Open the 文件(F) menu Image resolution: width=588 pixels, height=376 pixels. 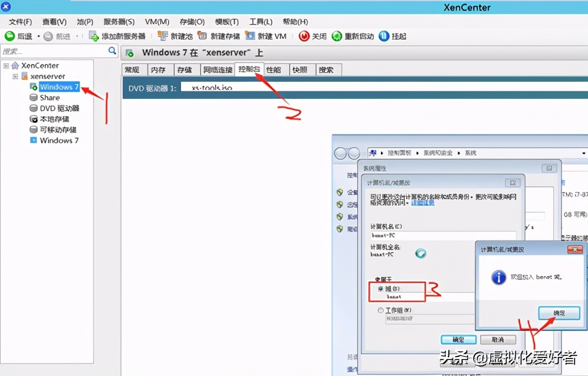coord(20,22)
